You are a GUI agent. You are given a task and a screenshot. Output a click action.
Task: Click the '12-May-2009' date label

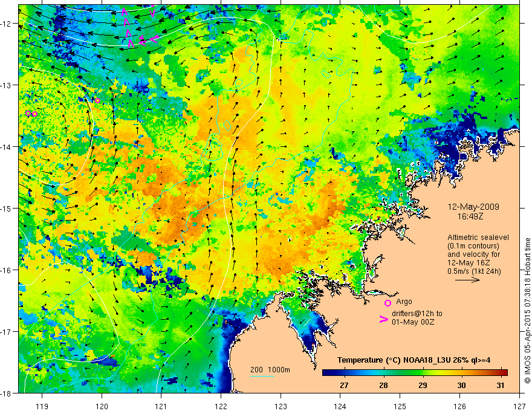click(473, 207)
